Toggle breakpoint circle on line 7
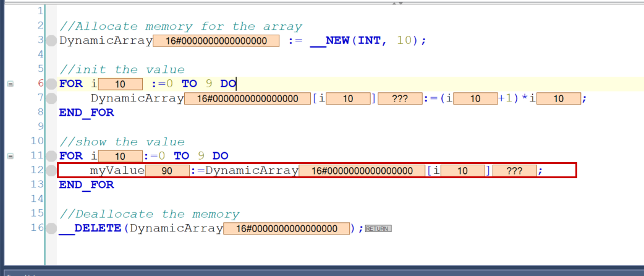The width and height of the screenshot is (644, 276). (51, 98)
